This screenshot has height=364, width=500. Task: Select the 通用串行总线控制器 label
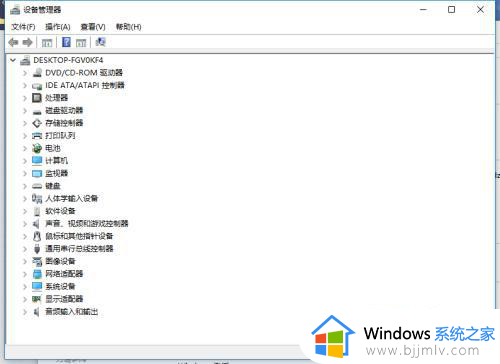pyautogui.click(x=79, y=249)
